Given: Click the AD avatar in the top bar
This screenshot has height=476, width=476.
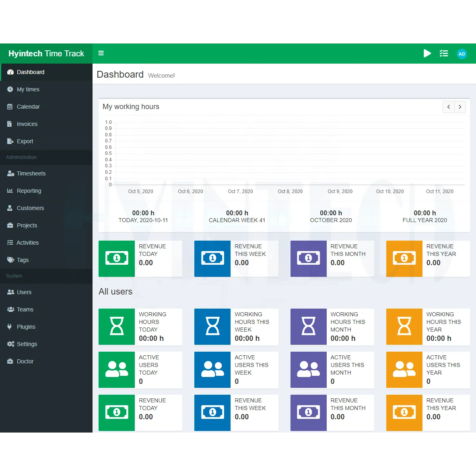Looking at the screenshot, I should point(462,54).
